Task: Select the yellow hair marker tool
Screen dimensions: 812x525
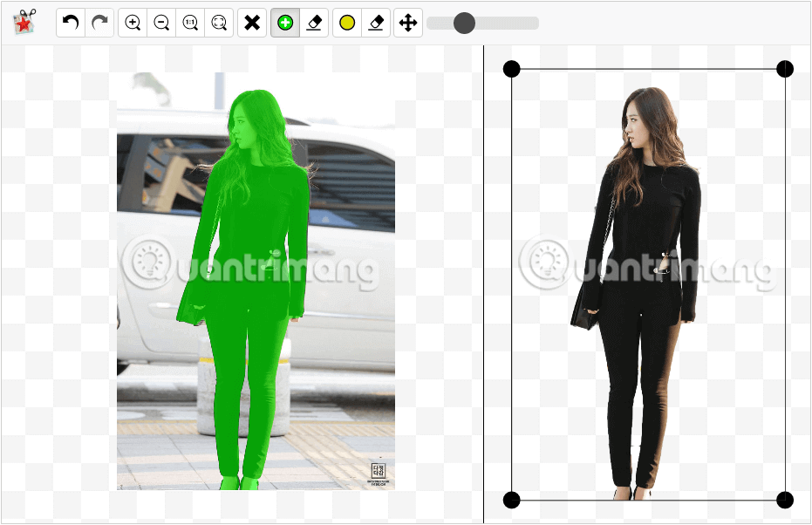Action: tap(347, 23)
